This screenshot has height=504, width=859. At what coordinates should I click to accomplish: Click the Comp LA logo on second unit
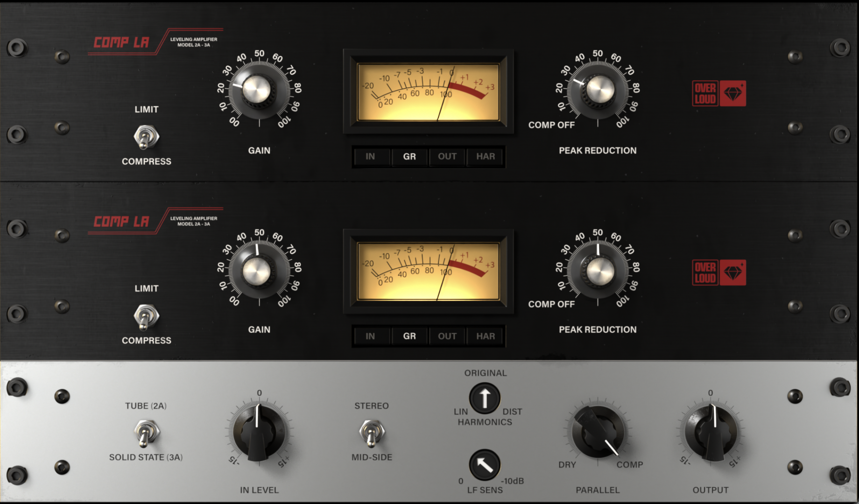(x=122, y=222)
